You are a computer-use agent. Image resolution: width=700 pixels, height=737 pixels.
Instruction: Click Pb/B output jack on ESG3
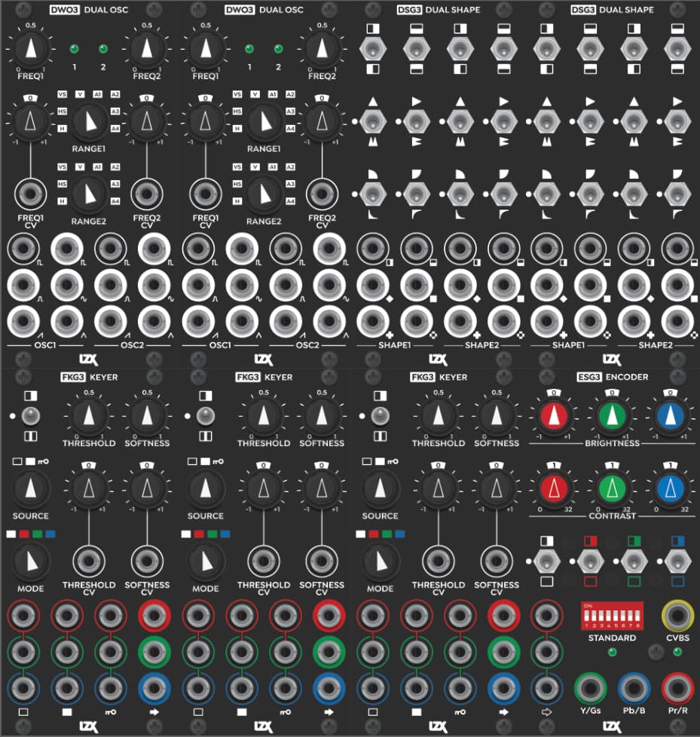634,689
